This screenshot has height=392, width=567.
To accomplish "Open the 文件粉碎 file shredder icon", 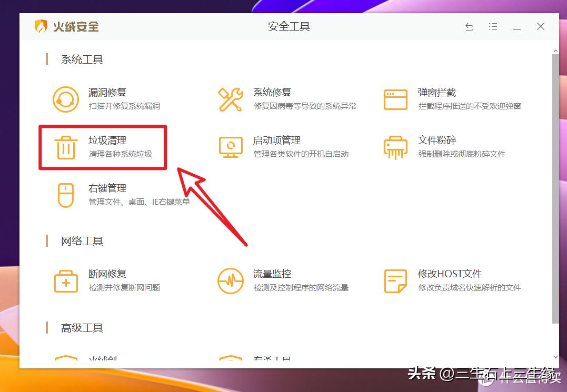I will click(x=395, y=147).
